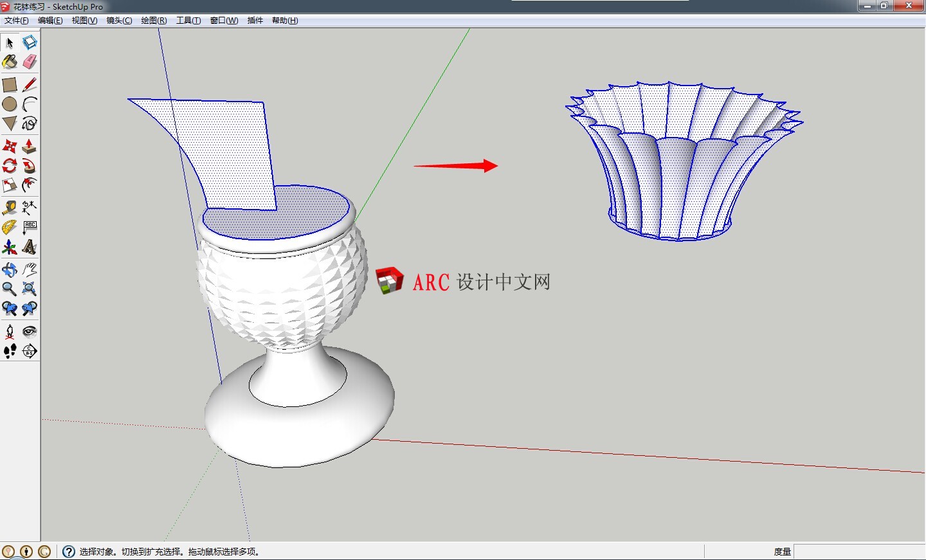Go to the Next view
Screen dimensions: 926x560
[30, 309]
